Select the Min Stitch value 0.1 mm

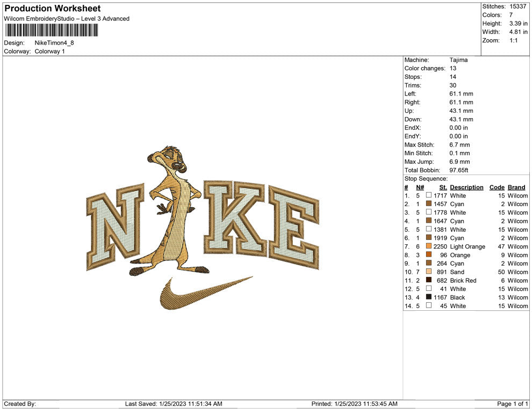pos(460,153)
